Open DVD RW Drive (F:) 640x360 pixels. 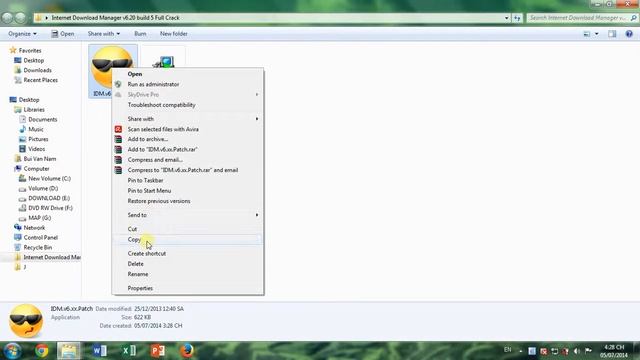(50, 208)
